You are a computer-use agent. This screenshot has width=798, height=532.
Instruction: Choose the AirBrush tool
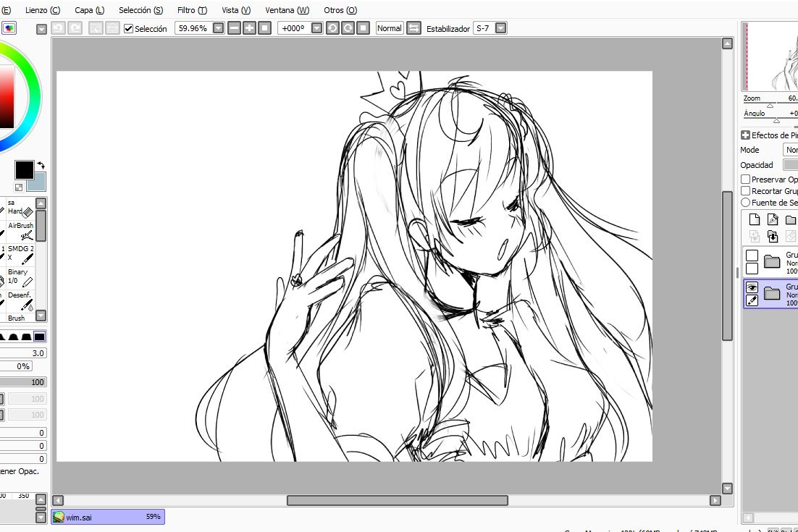[21, 231]
